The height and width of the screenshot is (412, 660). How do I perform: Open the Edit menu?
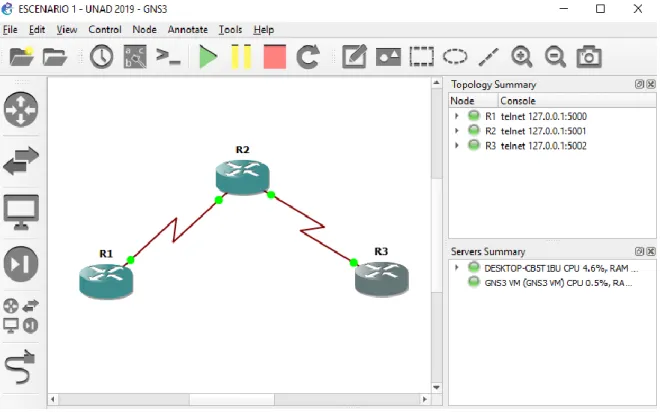coord(37,29)
